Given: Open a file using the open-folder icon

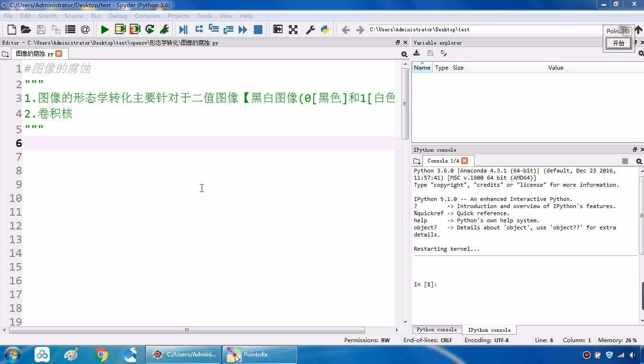Looking at the screenshot, I should [26, 29].
